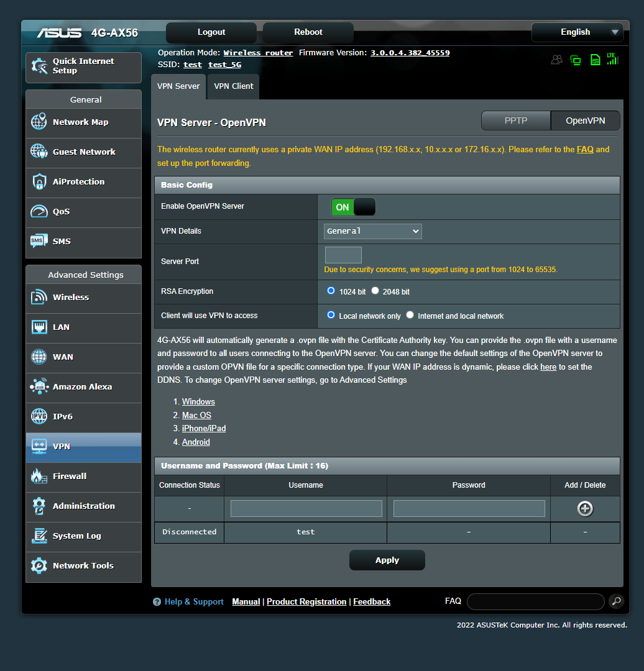The image size is (644, 671).
Task: Open the Windows setup guide link
Action: pyautogui.click(x=198, y=401)
